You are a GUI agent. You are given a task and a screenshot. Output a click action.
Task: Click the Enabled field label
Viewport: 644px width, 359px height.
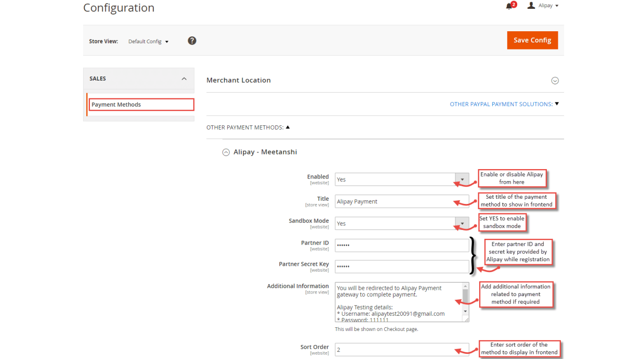[x=318, y=177]
